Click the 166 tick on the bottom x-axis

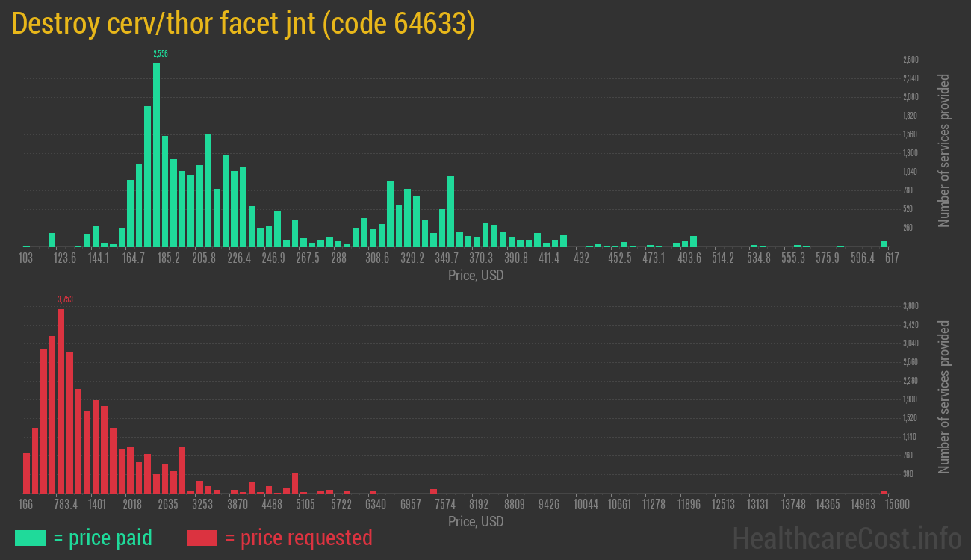25,504
